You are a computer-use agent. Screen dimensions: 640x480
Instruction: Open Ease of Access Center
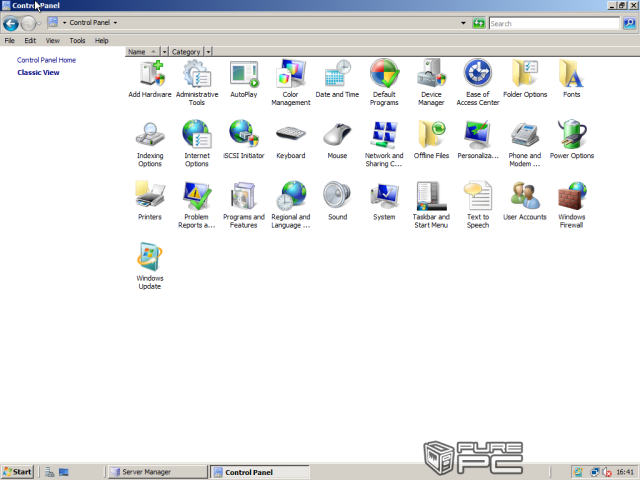478,83
